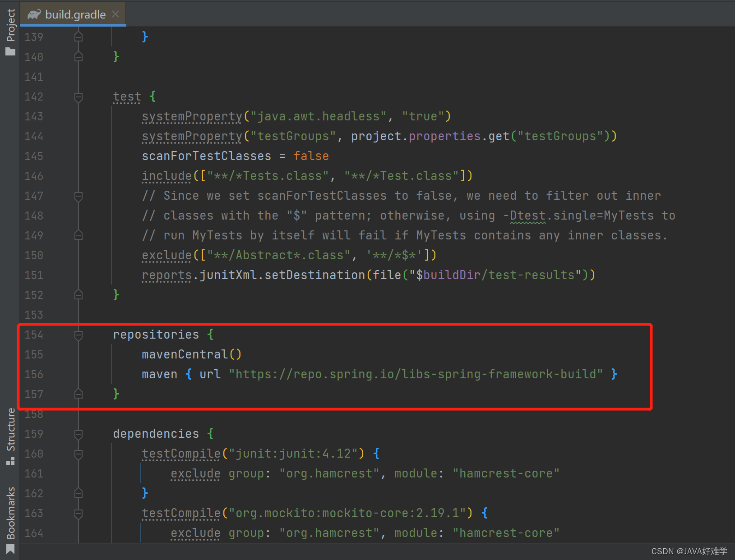Click the false value on line 145
Viewport: 735px width, 560px height.
(x=311, y=156)
